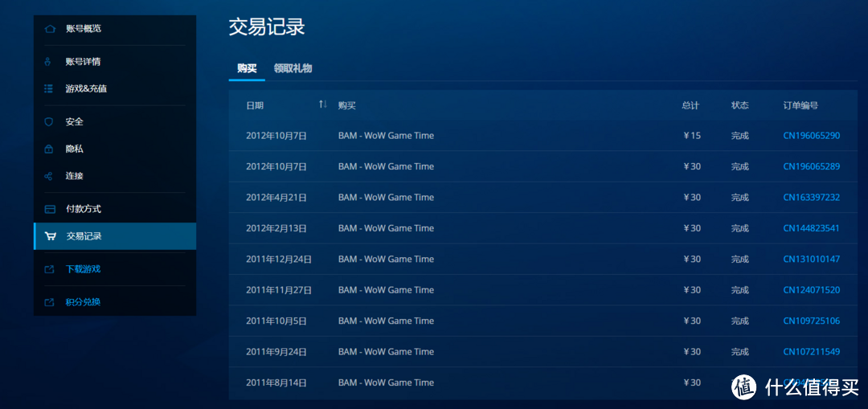Select 交易记录 in the sidebar
Viewport: 868px width, 409px height.
tap(115, 236)
